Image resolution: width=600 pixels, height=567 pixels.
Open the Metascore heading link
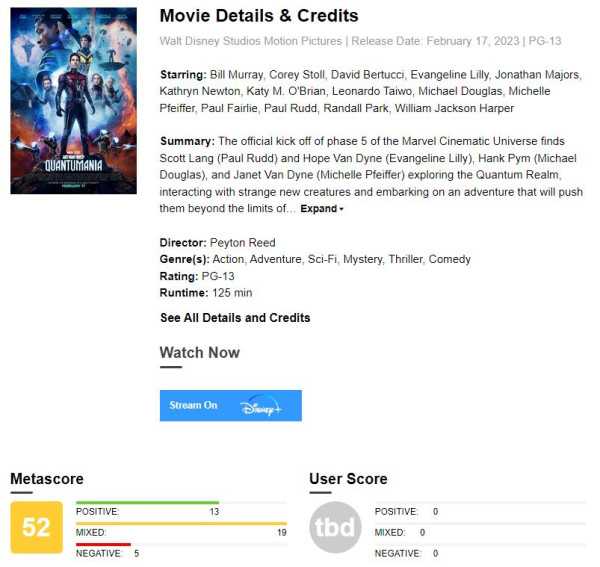coord(47,479)
